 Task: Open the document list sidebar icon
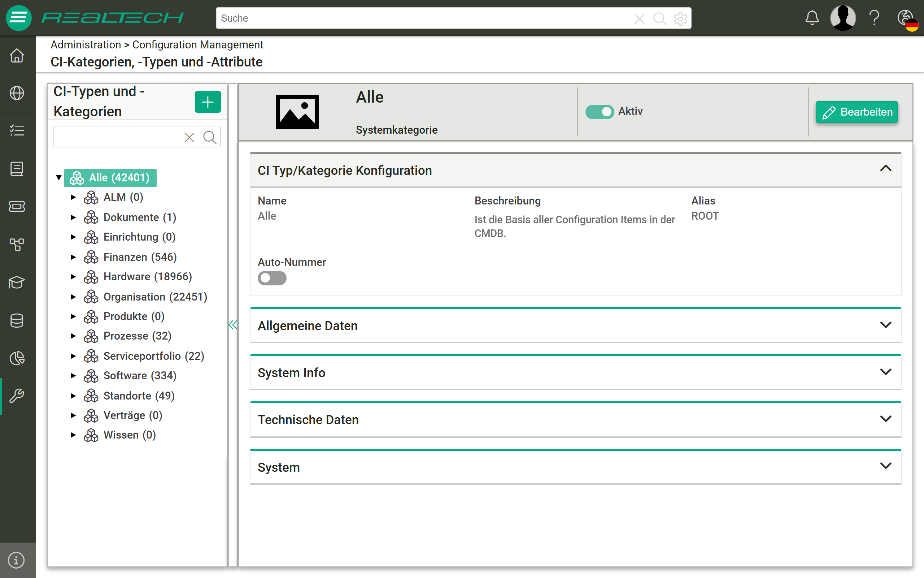[x=17, y=169]
